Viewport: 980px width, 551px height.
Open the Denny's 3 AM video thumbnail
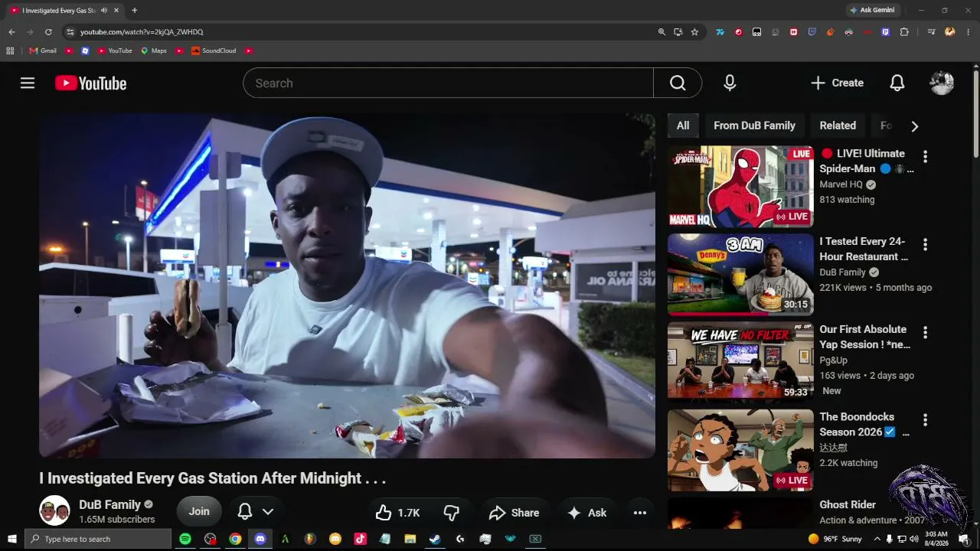point(740,275)
